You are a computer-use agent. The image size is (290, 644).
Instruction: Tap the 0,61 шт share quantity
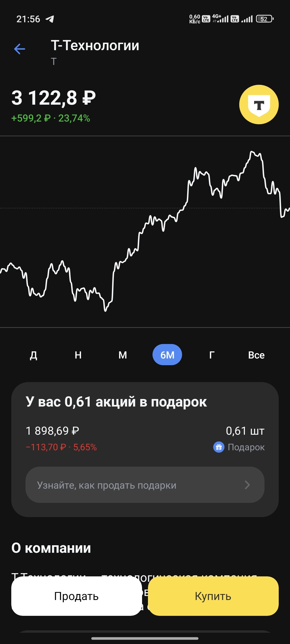tap(245, 431)
